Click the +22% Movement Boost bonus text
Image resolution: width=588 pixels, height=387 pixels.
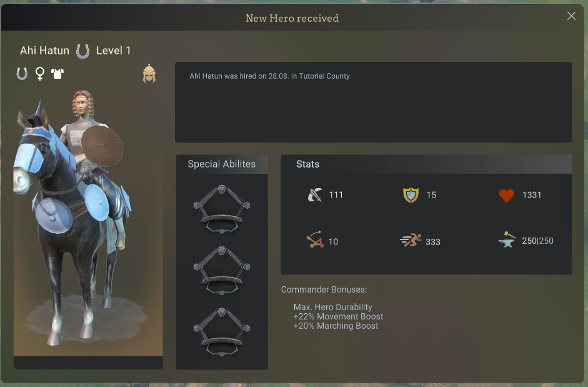point(338,316)
